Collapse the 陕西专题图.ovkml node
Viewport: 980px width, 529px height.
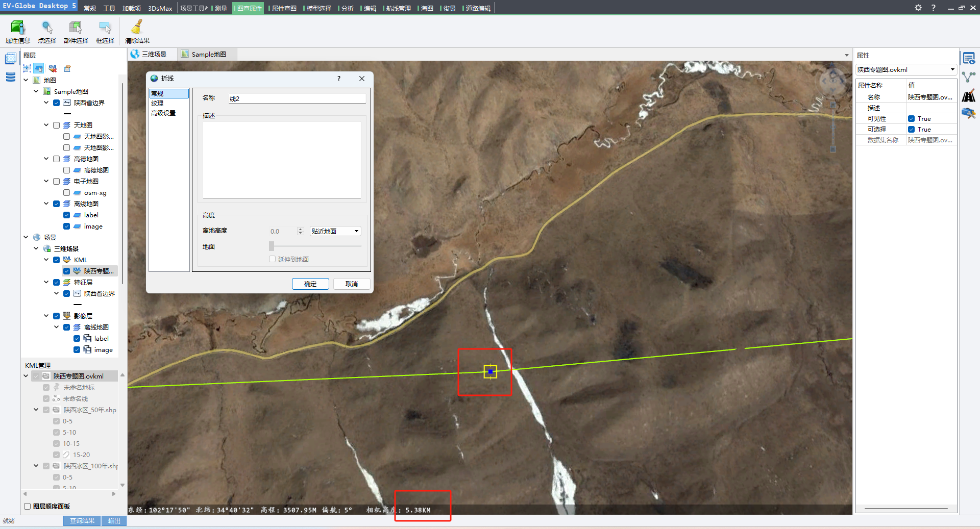pyautogui.click(x=26, y=376)
